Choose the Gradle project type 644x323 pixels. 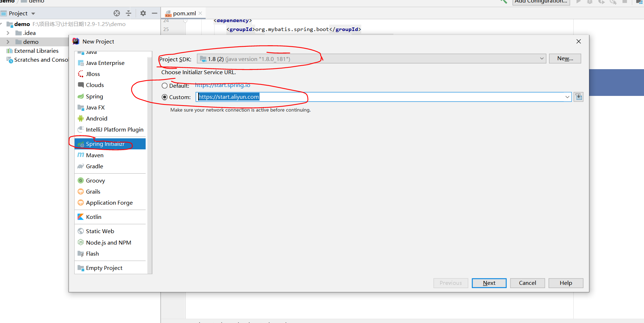click(110, 166)
